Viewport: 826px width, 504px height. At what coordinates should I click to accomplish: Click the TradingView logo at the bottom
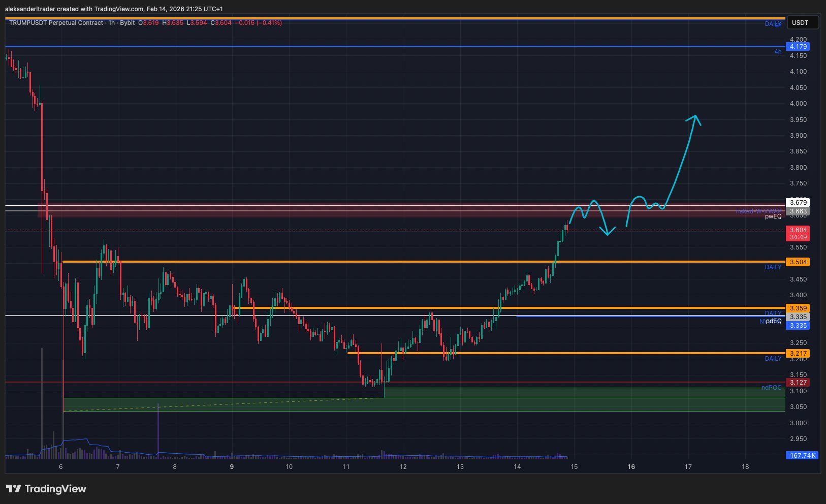(46, 489)
